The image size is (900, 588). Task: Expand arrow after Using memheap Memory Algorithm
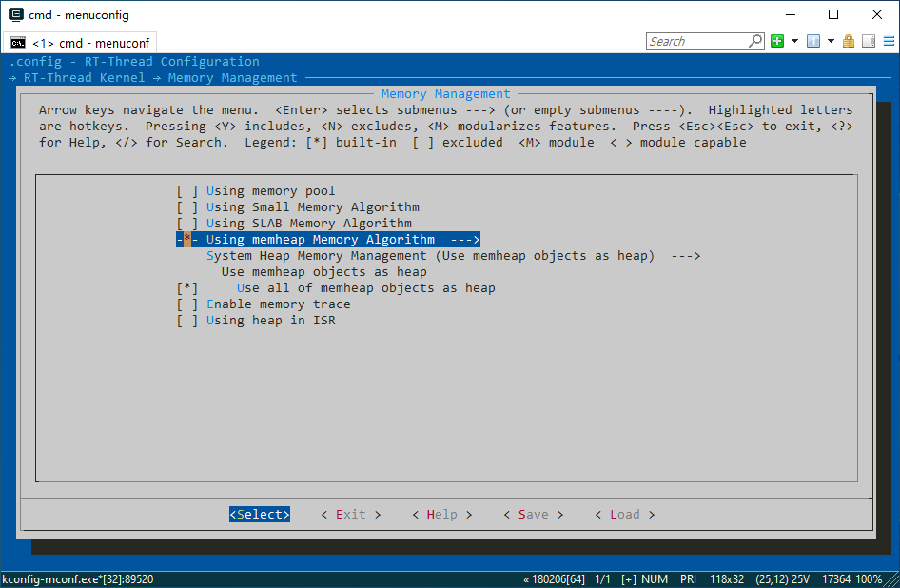point(465,240)
